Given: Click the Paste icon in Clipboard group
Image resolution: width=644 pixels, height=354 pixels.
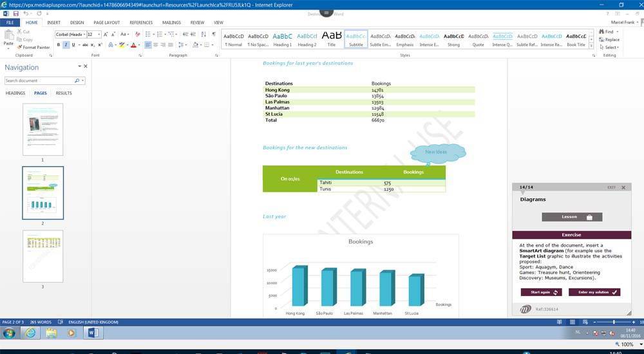Looking at the screenshot, I should point(8,39).
